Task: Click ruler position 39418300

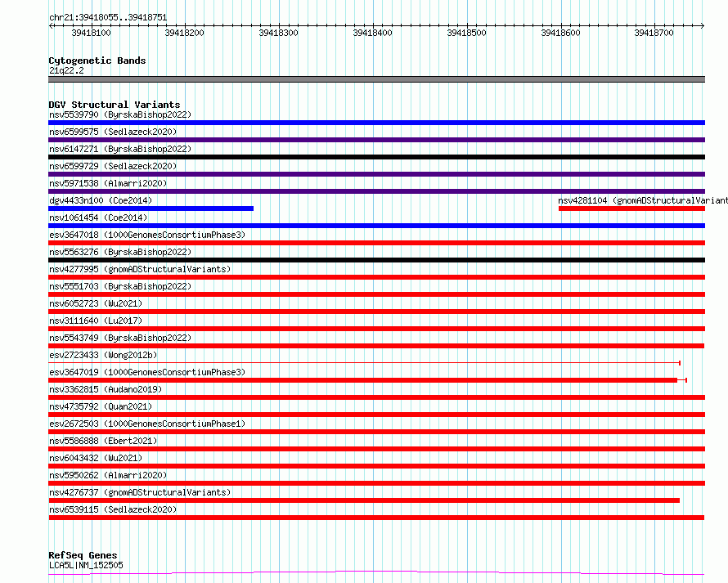Action: click(278, 33)
